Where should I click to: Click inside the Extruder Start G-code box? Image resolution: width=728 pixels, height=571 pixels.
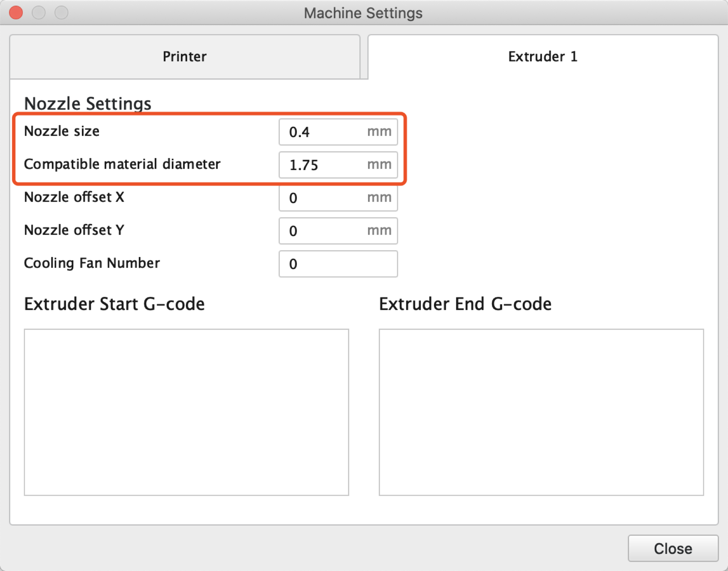tap(186, 412)
